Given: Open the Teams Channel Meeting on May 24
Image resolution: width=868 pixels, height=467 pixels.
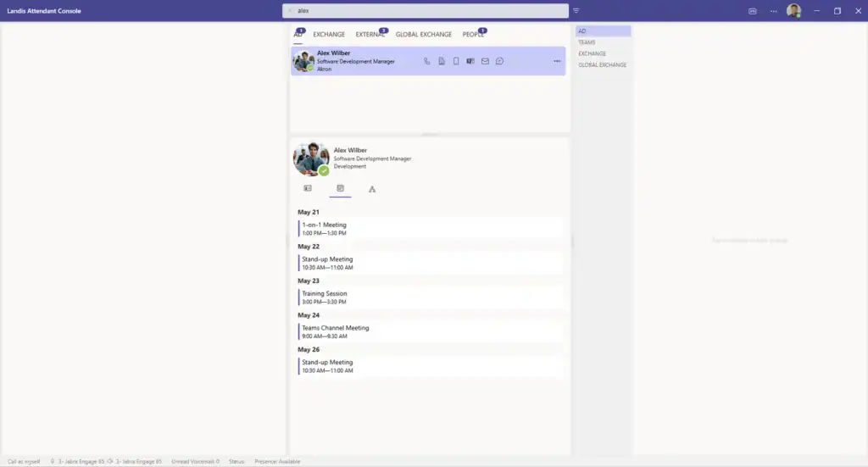Looking at the screenshot, I should click(430, 331).
